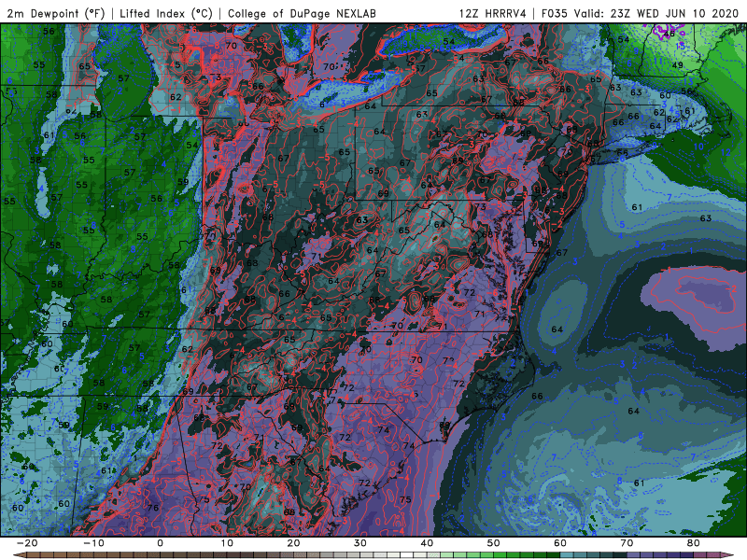747x560 pixels.
Task: Click the "12Z HRRRV4" model run label
Action: 492,13
